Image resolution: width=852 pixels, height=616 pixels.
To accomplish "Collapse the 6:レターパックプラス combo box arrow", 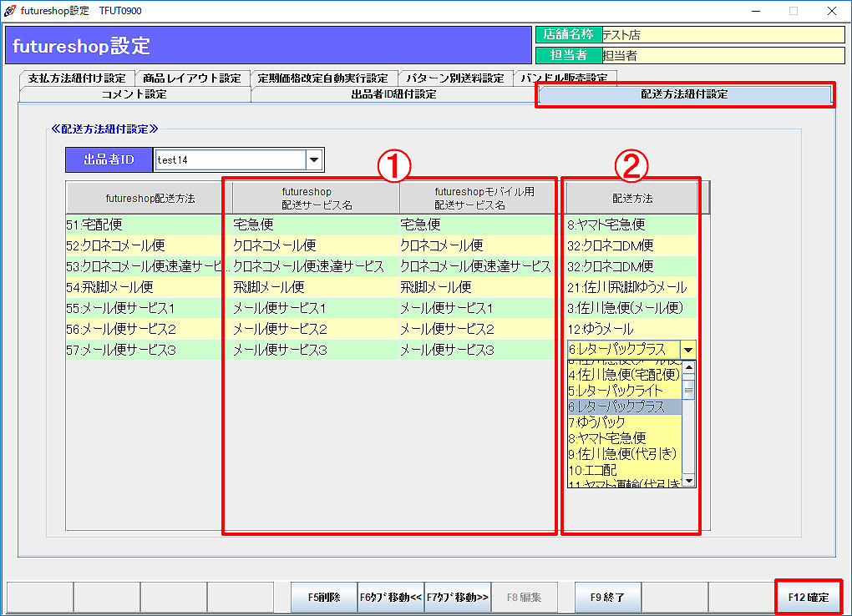I will tap(688, 350).
